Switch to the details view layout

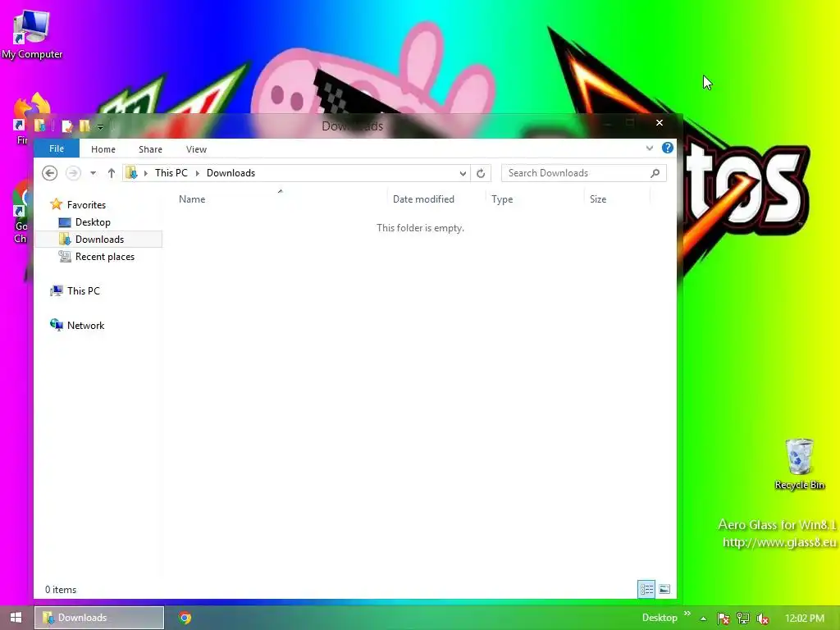(x=646, y=589)
